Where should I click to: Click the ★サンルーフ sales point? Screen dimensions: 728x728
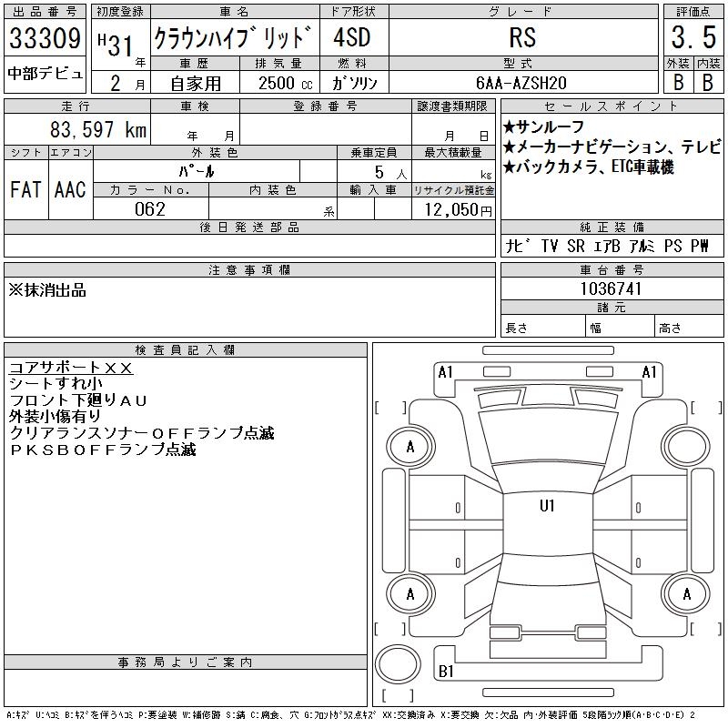pyautogui.click(x=543, y=126)
